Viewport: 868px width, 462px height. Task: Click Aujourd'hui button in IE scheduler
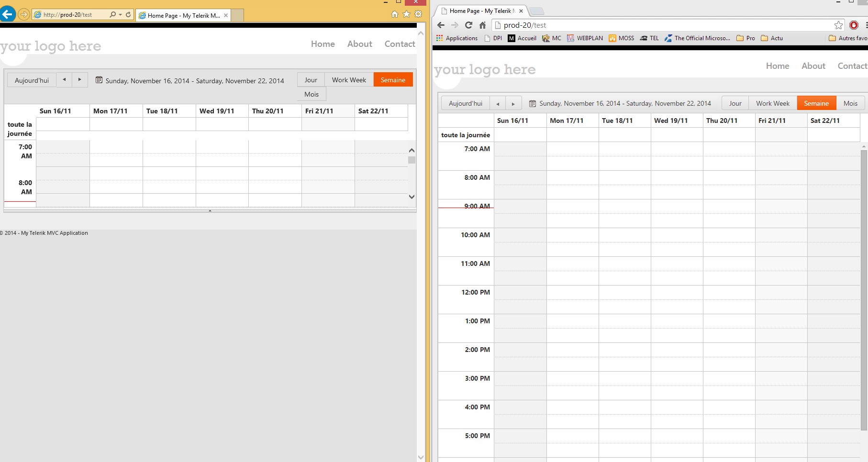coord(32,80)
